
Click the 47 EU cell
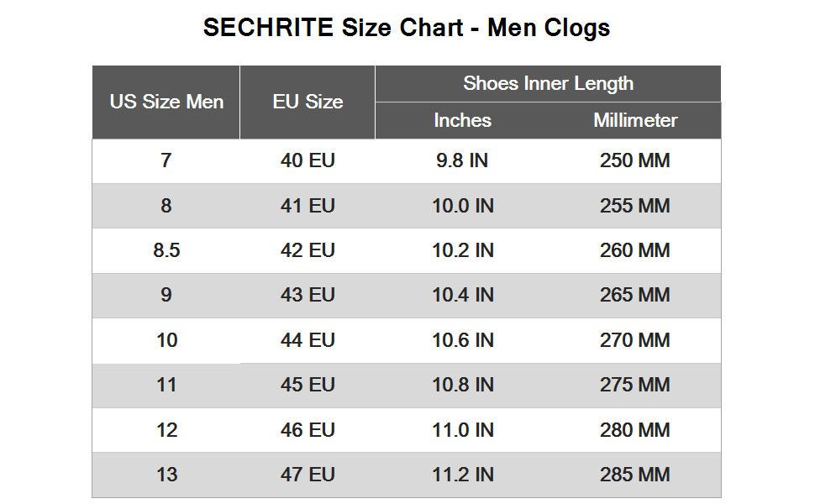(x=308, y=475)
